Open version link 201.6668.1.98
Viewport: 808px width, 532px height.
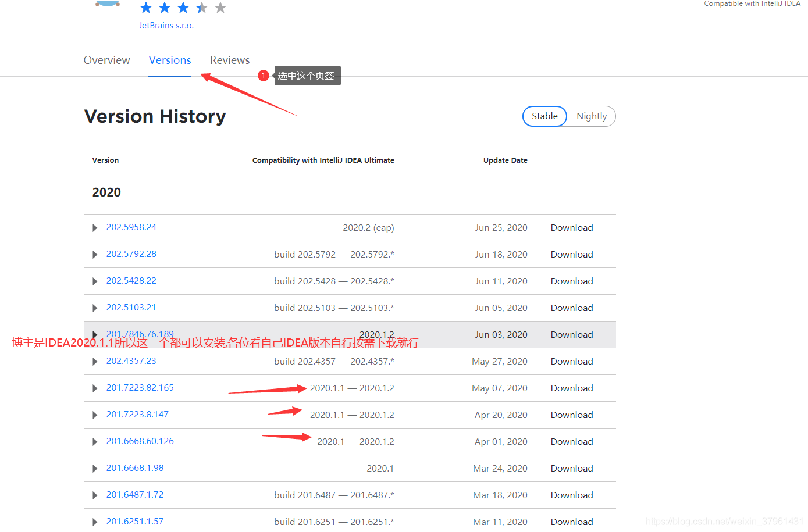(135, 468)
